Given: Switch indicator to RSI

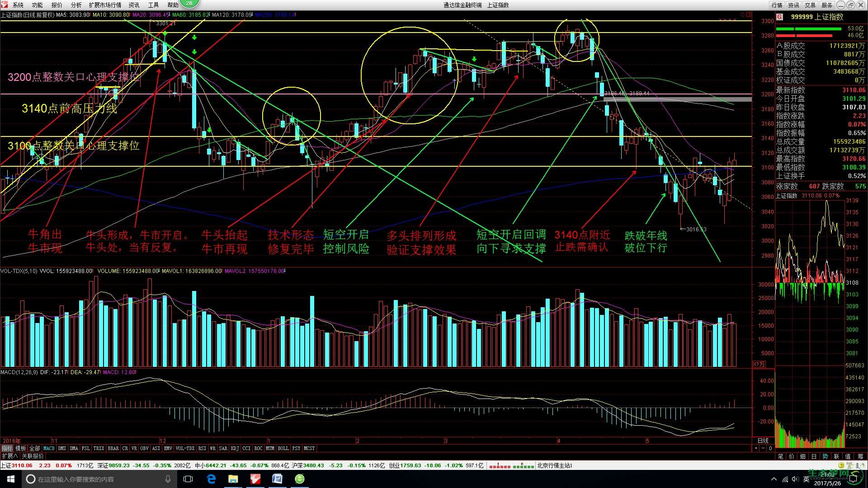Looking at the screenshot, I should pyautogui.click(x=203, y=448).
